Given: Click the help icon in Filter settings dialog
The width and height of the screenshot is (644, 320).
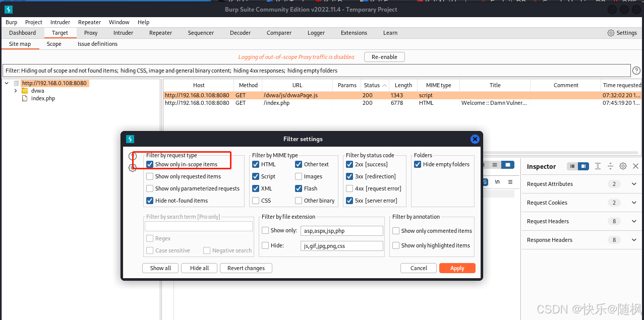Looking at the screenshot, I should pyautogui.click(x=133, y=156).
